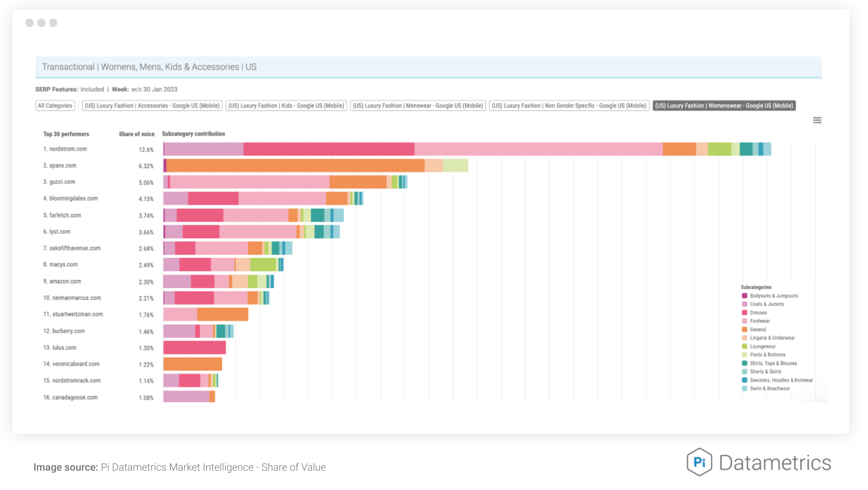
Task: Toggle Footwear legend entry
Action: pyautogui.click(x=756, y=321)
